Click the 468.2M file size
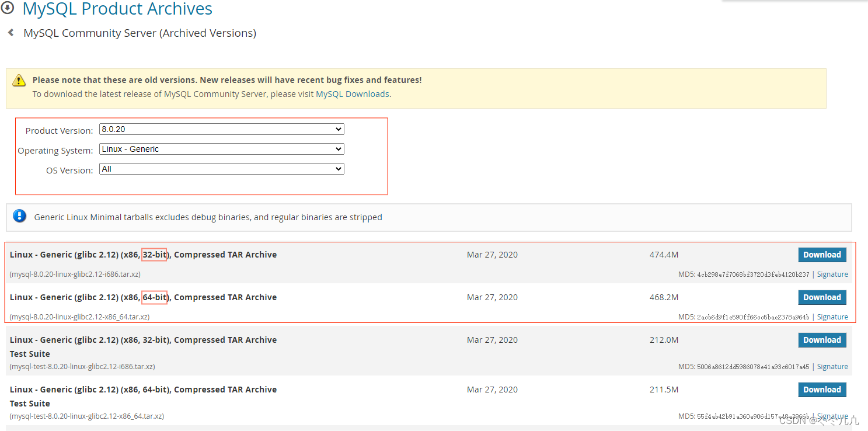The width and height of the screenshot is (868, 431). coord(664,297)
